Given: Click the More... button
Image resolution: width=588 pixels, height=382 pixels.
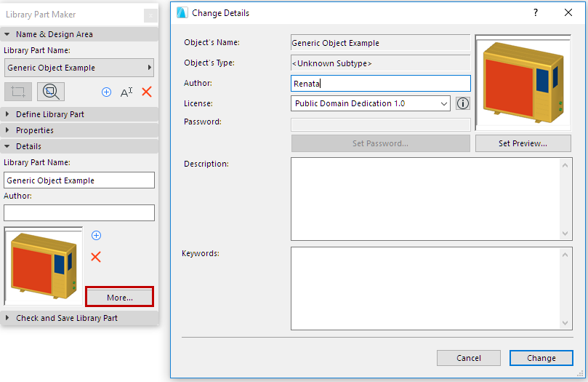Looking at the screenshot, I should 120,297.
